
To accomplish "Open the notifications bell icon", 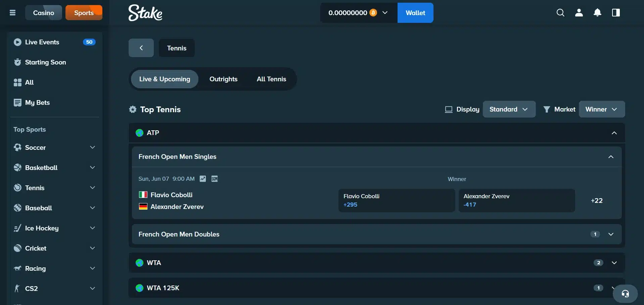I will (x=597, y=13).
